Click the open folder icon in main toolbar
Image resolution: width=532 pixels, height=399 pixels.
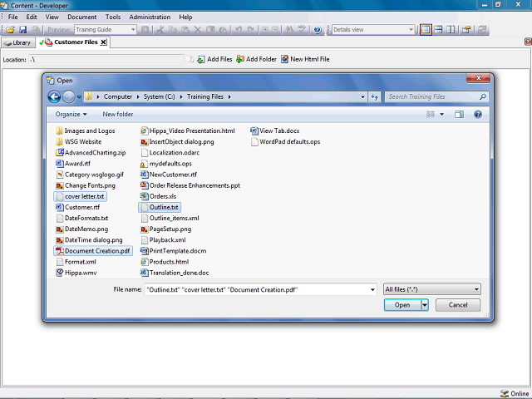pyautogui.click(x=11, y=30)
